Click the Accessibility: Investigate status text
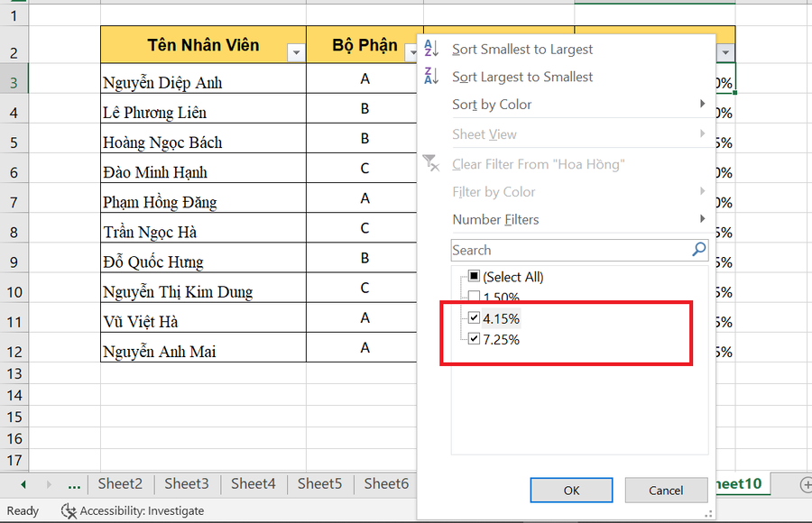The height and width of the screenshot is (523, 812). tap(142, 511)
